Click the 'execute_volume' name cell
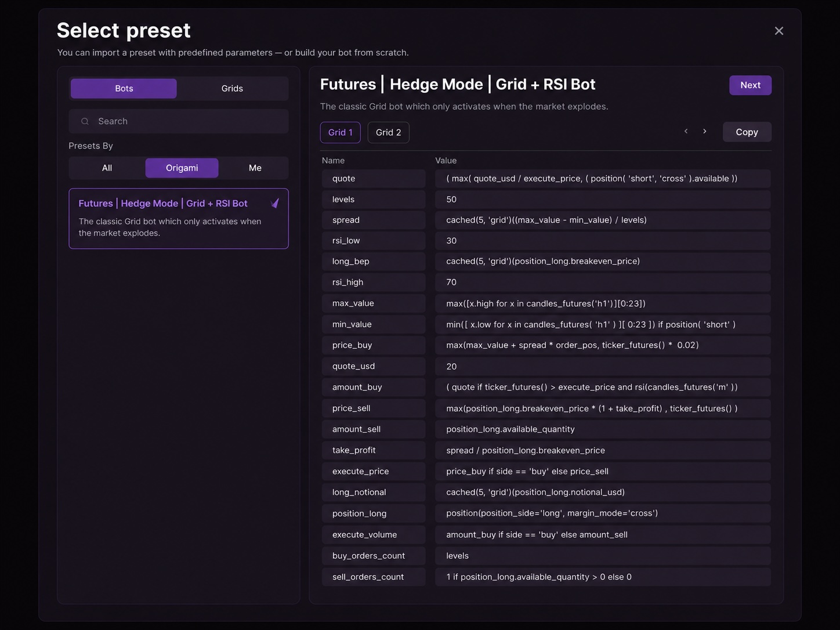This screenshot has height=630, width=840. pos(374,535)
